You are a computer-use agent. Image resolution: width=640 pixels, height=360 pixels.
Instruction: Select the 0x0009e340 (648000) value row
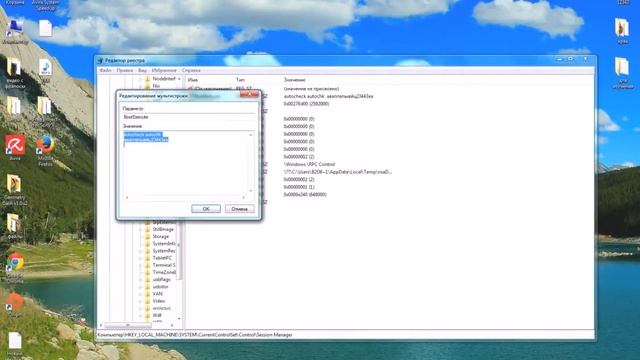305,195
